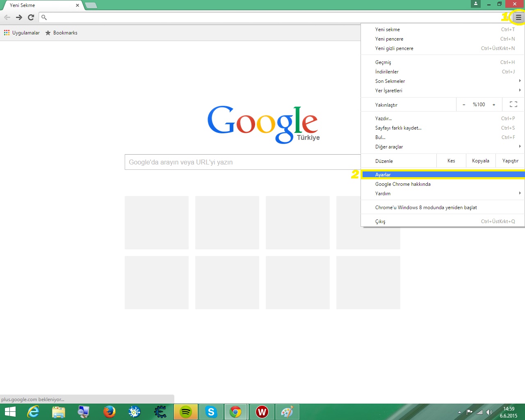Increase zoom with the plus button
This screenshot has height=420, width=525.
tap(494, 105)
